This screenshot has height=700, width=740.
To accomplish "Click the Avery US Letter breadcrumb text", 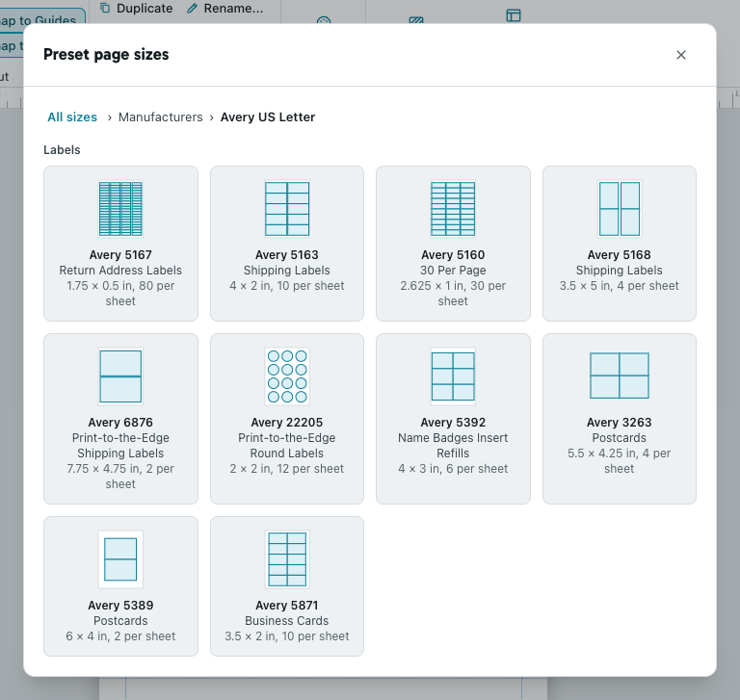I will [268, 117].
